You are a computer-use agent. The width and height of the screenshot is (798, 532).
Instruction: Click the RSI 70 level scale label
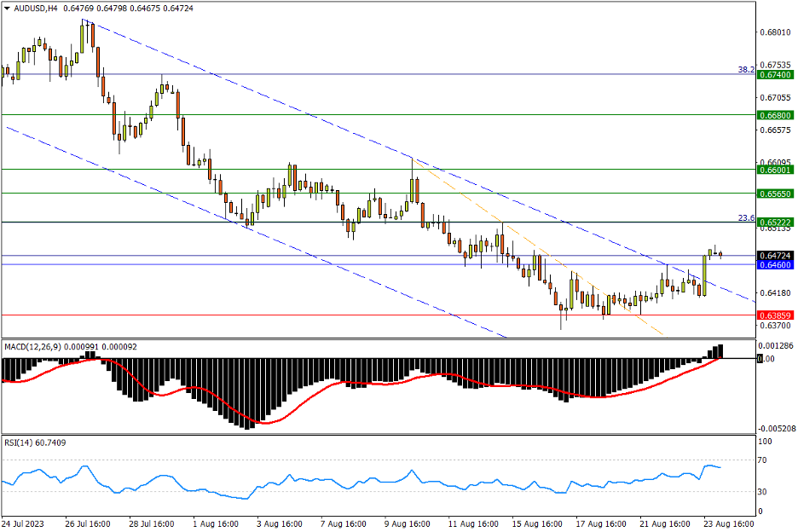tap(763, 460)
